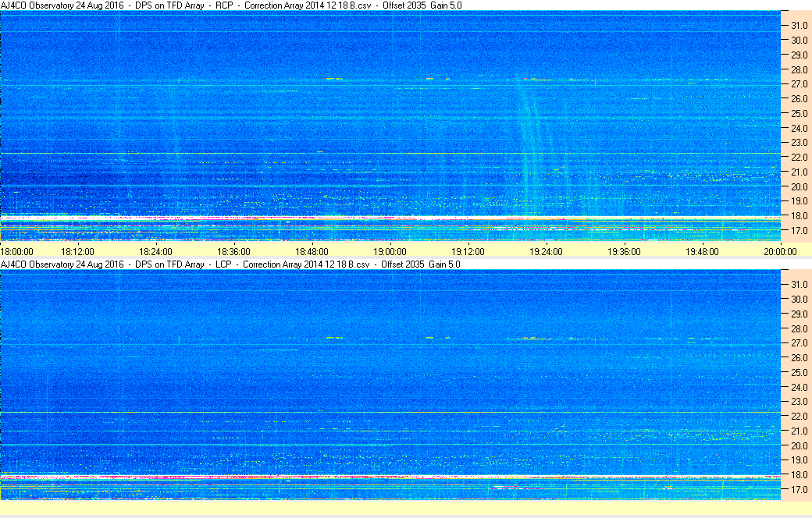Click the 23.0 frequency label in LCP panel
This screenshot has height=518, width=812.
[799, 402]
